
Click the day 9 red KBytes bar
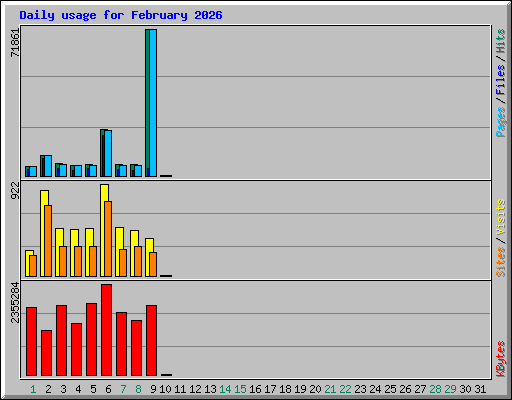pos(151,340)
